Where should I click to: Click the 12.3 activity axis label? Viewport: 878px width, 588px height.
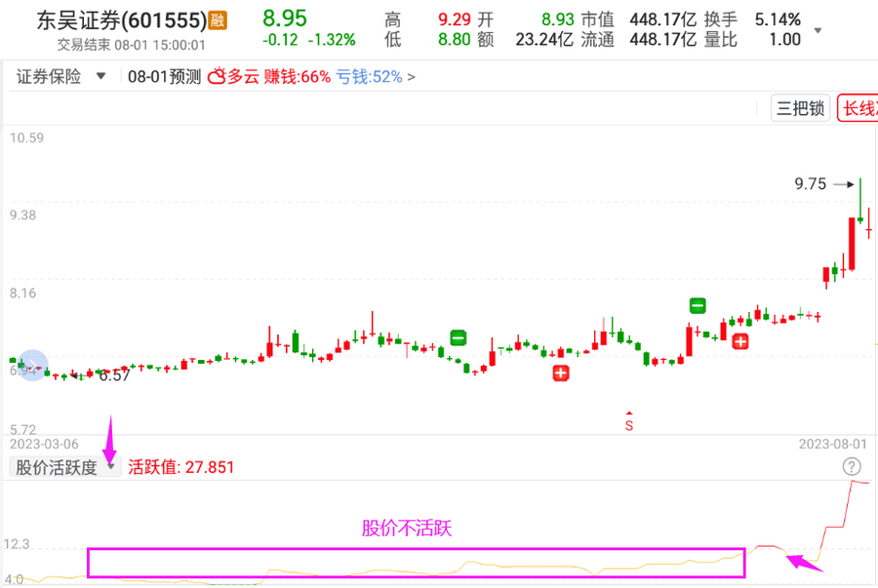17,544
